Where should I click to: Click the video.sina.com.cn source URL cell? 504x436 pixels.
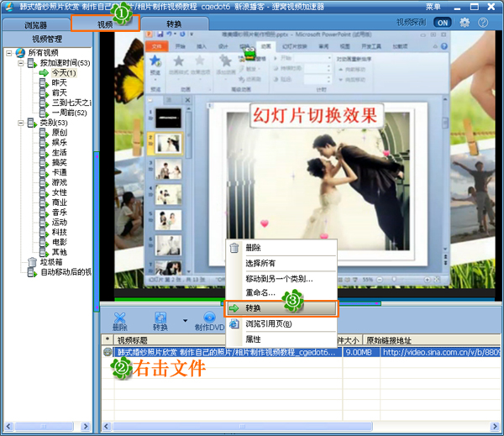(441, 352)
